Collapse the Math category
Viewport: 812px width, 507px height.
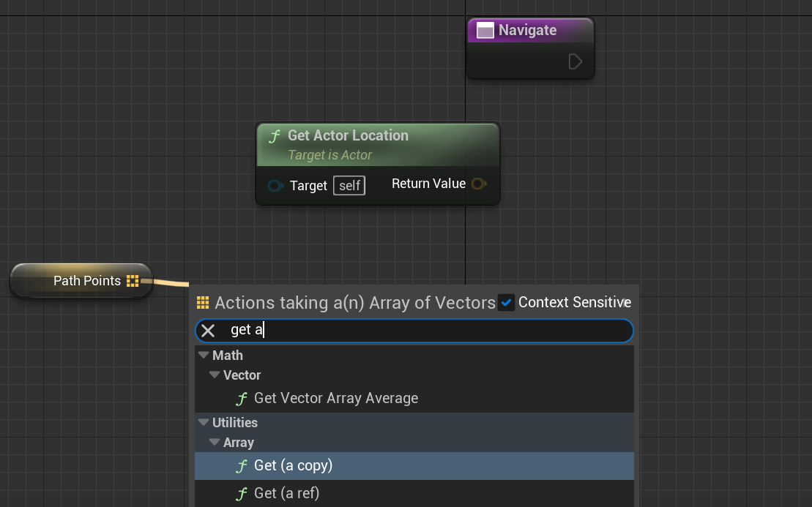point(203,356)
